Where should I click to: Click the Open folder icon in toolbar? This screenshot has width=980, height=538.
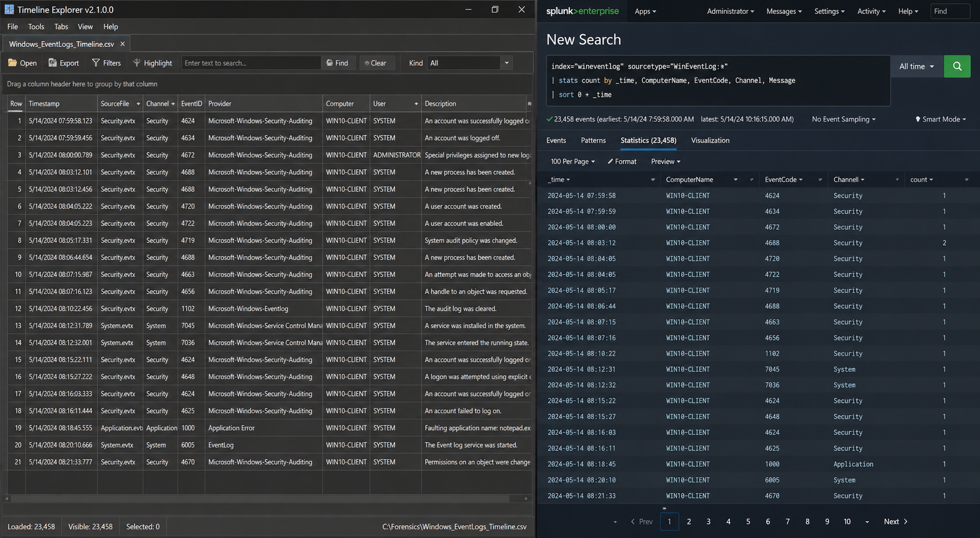(13, 63)
